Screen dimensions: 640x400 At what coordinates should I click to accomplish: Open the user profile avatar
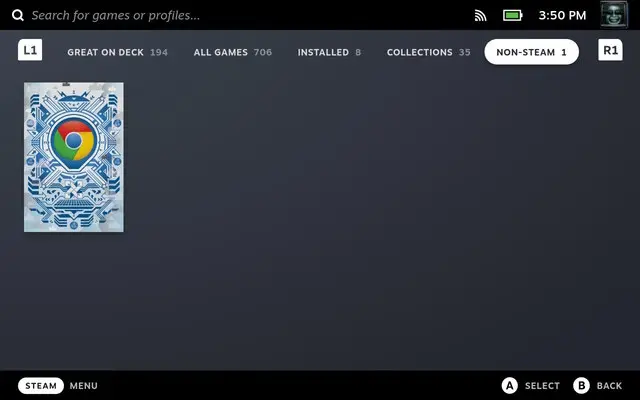(613, 15)
